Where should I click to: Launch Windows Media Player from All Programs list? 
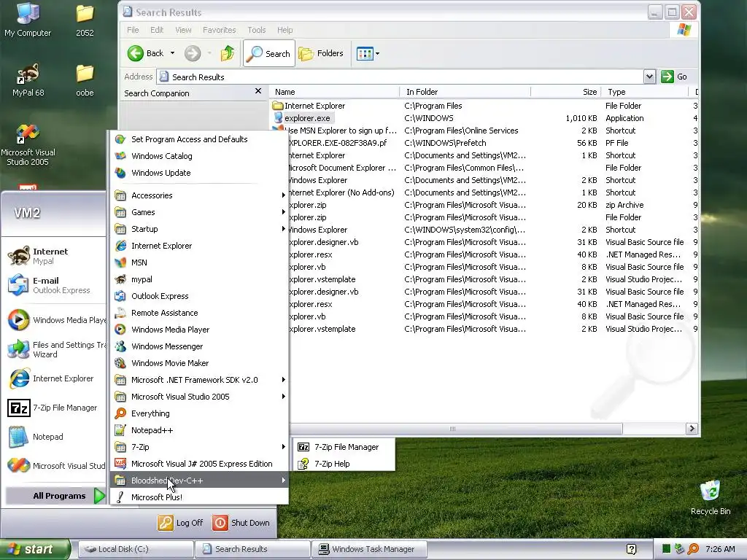pyautogui.click(x=199, y=329)
